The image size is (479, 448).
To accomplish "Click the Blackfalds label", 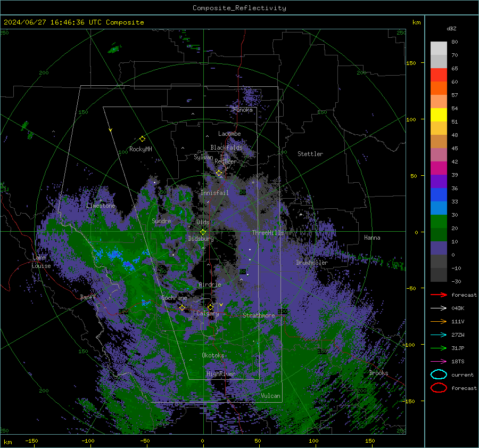I will pyautogui.click(x=226, y=148).
